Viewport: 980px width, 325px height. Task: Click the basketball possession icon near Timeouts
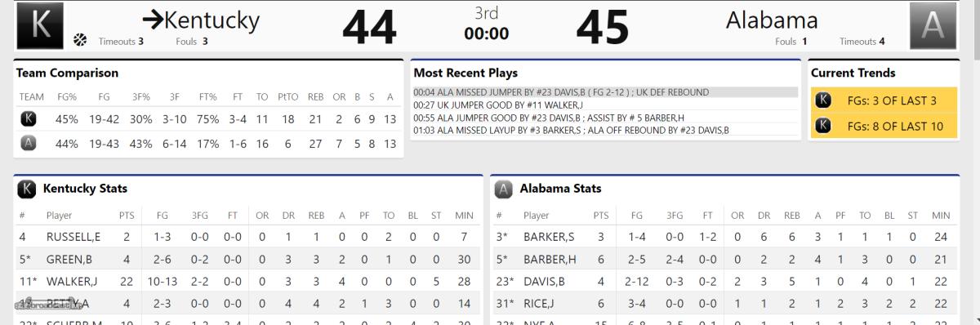click(80, 40)
